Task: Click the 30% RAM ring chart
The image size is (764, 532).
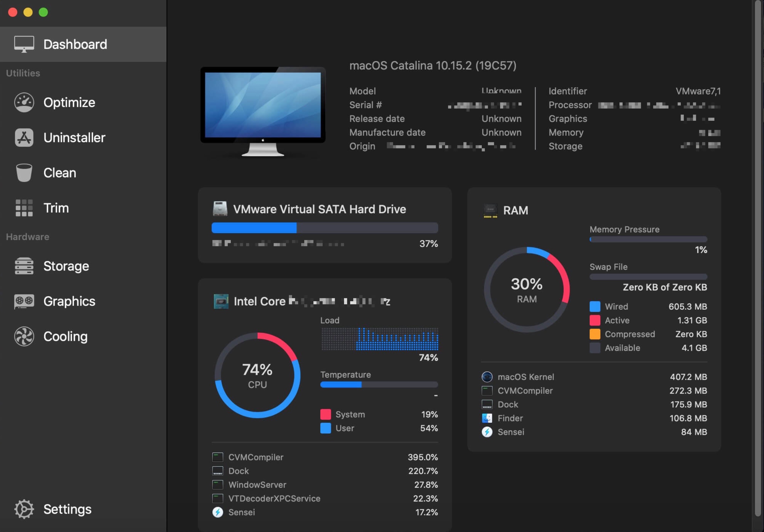Action: pos(527,289)
